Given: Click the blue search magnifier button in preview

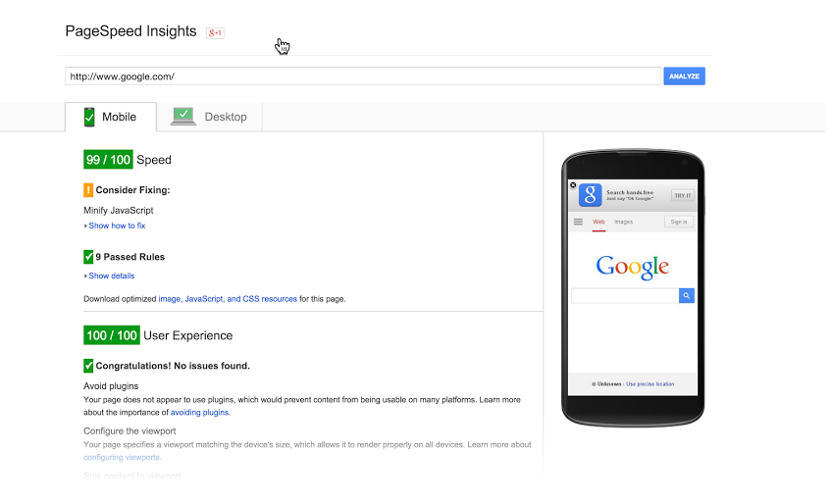Looking at the screenshot, I should point(686,295).
